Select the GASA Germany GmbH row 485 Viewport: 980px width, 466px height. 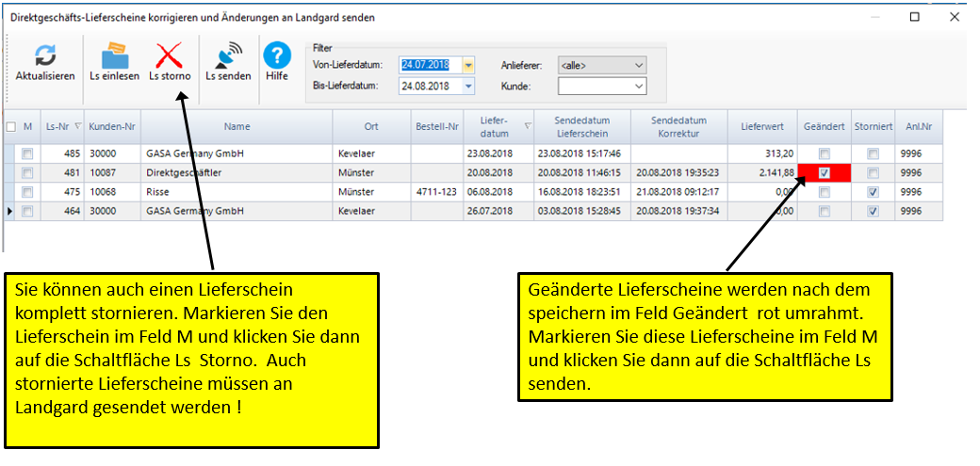pyautogui.click(x=236, y=153)
